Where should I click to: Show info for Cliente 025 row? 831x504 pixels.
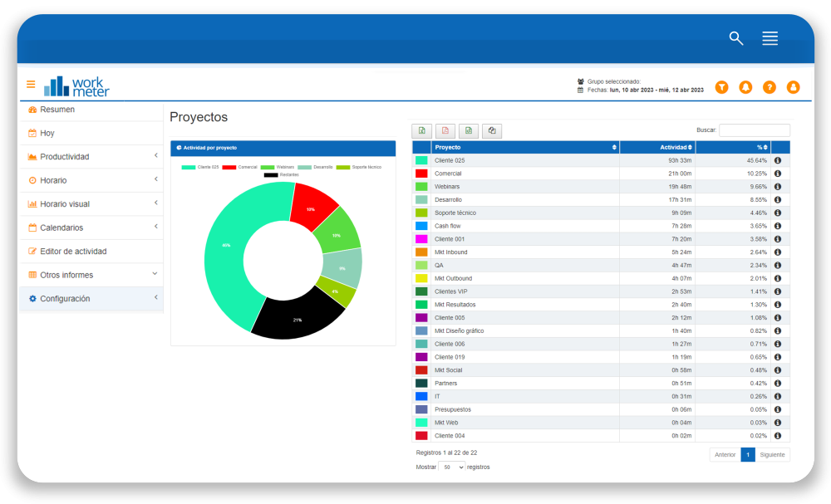pos(778,160)
